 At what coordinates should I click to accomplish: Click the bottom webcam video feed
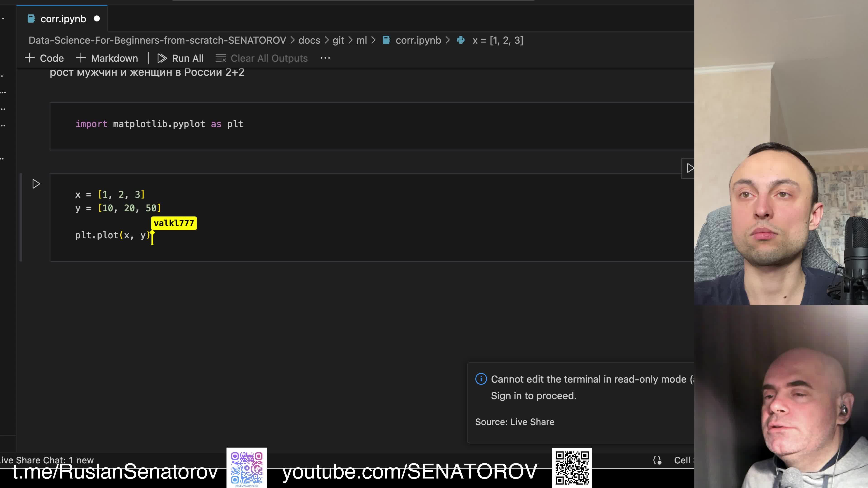coord(781,396)
